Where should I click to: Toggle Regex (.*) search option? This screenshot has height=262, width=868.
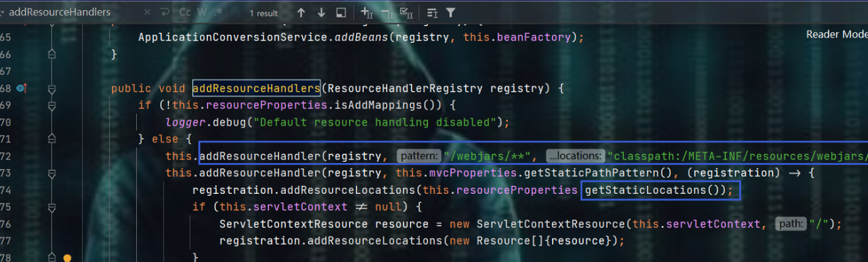[218, 13]
